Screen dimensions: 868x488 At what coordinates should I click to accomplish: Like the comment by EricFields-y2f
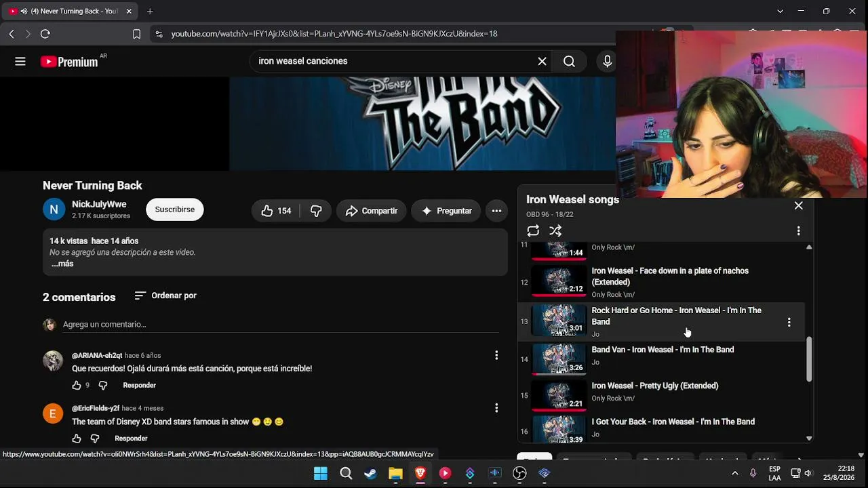[77, 439]
